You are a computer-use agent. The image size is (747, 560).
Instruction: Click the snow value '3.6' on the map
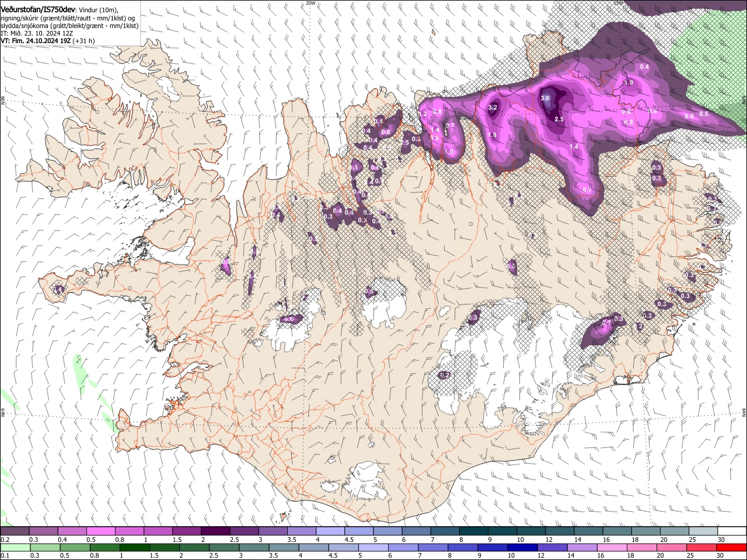click(546, 99)
